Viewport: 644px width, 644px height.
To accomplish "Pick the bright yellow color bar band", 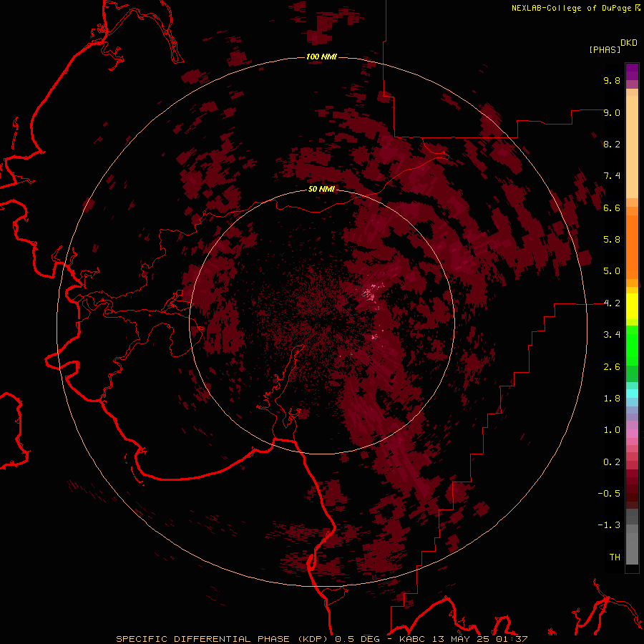I will tap(632, 306).
